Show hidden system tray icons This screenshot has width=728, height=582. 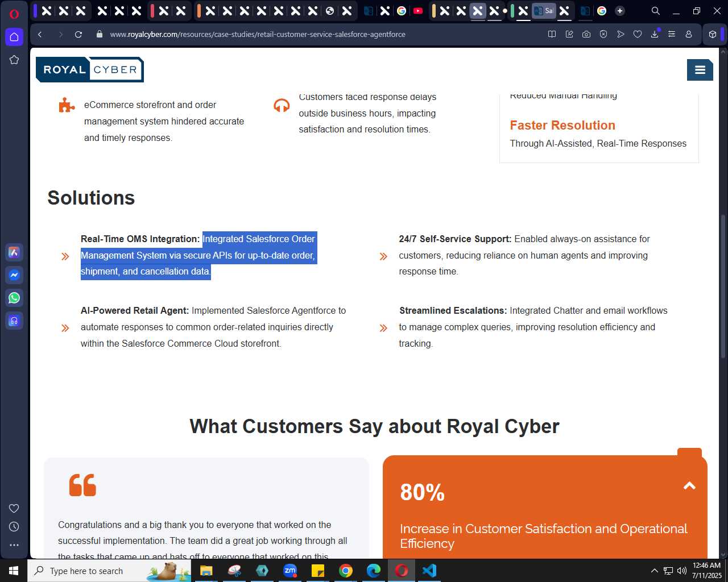[x=654, y=571]
